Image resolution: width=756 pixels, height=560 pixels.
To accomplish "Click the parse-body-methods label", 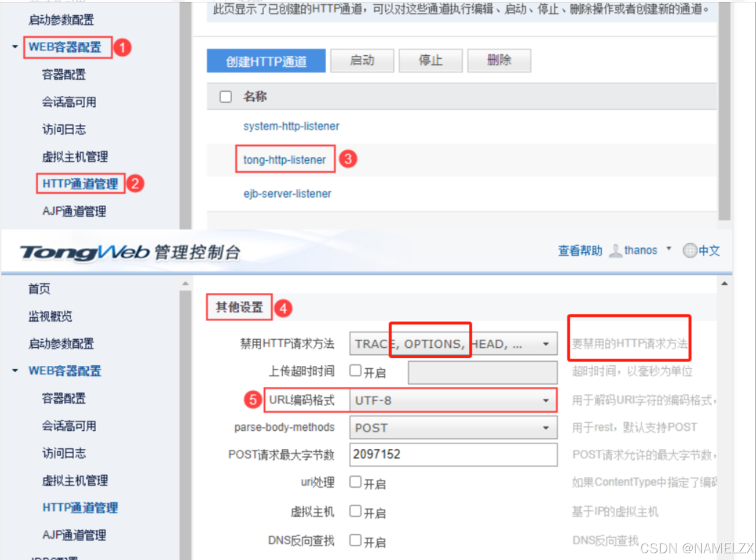I will coord(284,427).
